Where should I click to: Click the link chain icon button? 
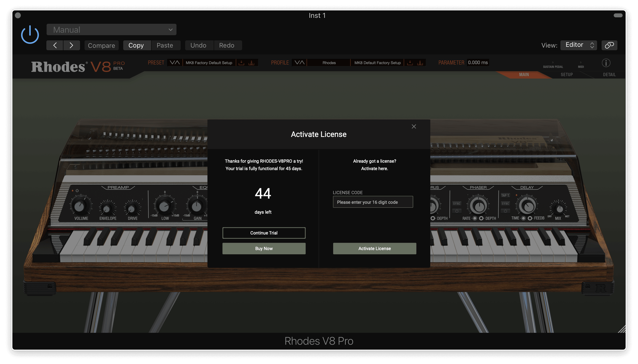pyautogui.click(x=609, y=45)
